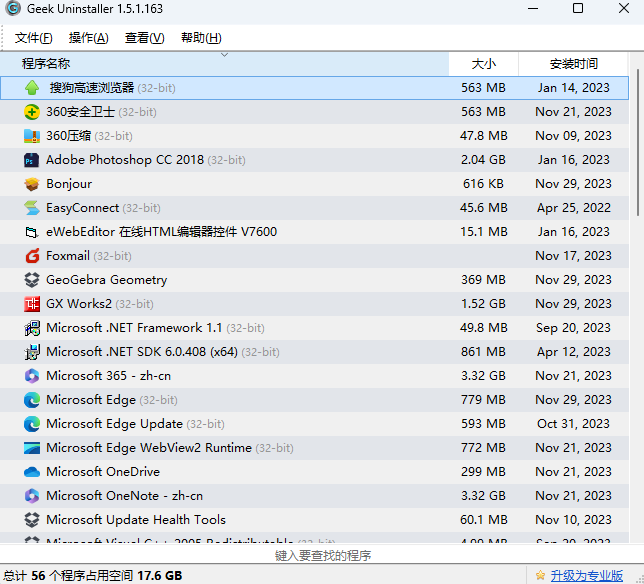This screenshot has height=584, width=644.
Task: Select Microsoft Update Health Tools name
Action: [x=136, y=520]
